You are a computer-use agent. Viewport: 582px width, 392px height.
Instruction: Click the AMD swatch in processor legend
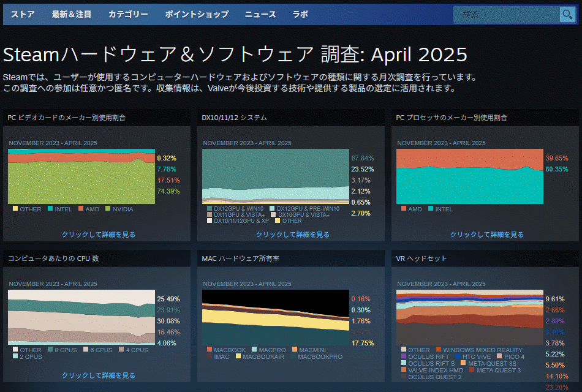point(404,208)
